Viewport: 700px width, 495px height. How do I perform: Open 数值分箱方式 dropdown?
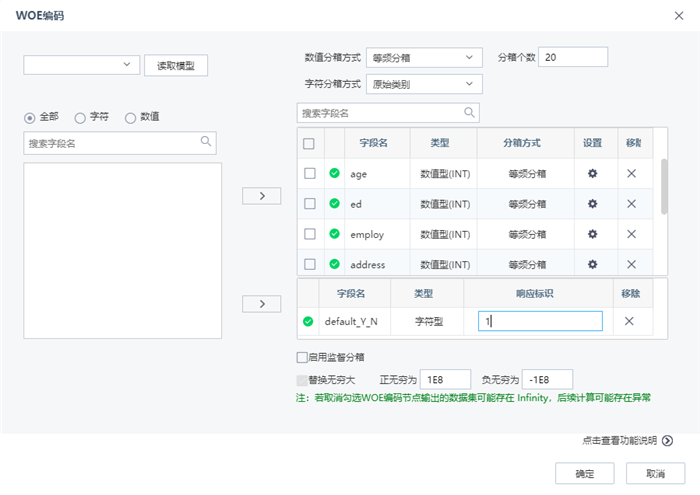[x=424, y=58]
